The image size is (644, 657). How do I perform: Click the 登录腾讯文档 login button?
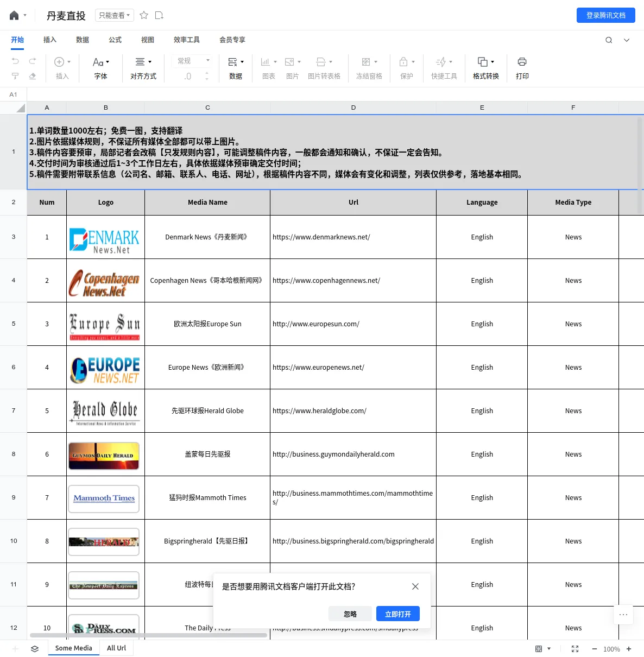coord(606,15)
